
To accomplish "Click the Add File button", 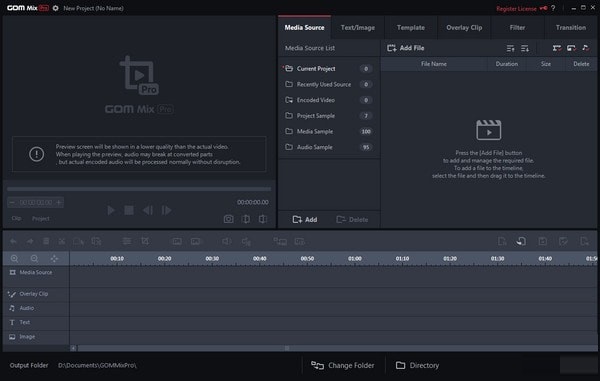I will [406, 48].
